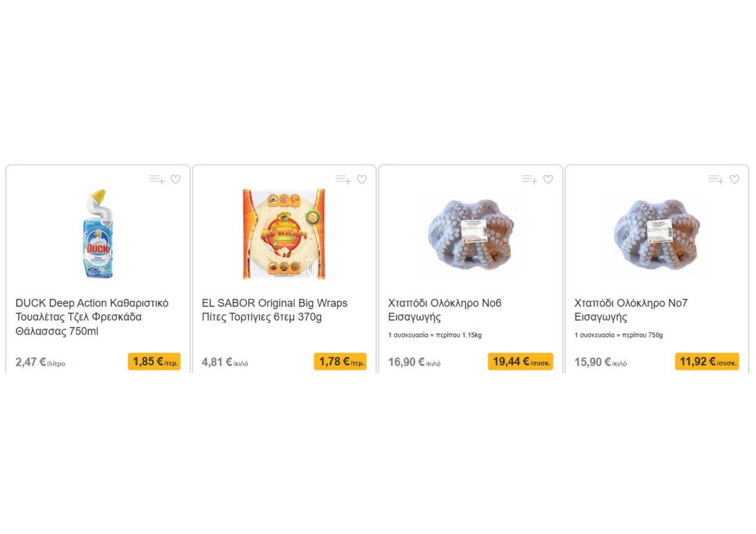
Task: Favorite the DUCK Deep Action cleaner
Action: [175, 179]
